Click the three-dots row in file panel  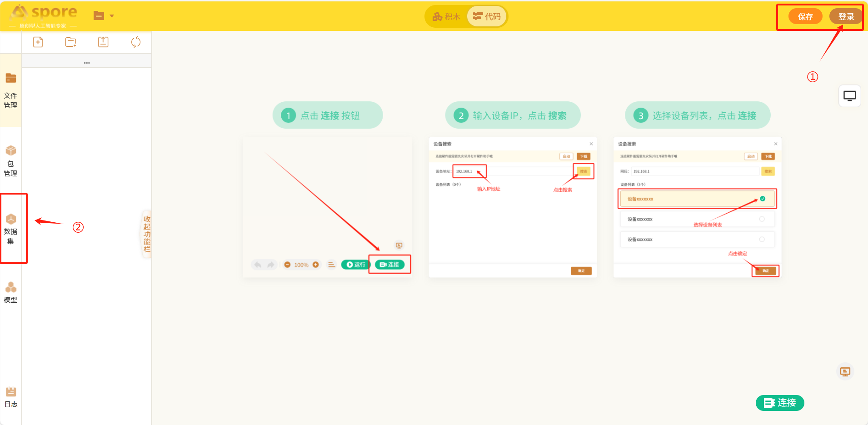(x=87, y=62)
